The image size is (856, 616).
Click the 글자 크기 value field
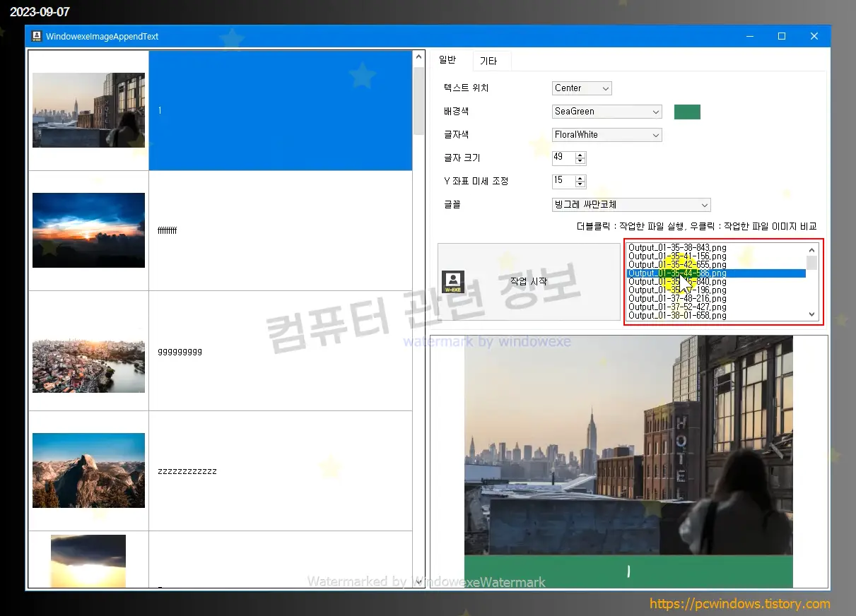click(x=564, y=158)
